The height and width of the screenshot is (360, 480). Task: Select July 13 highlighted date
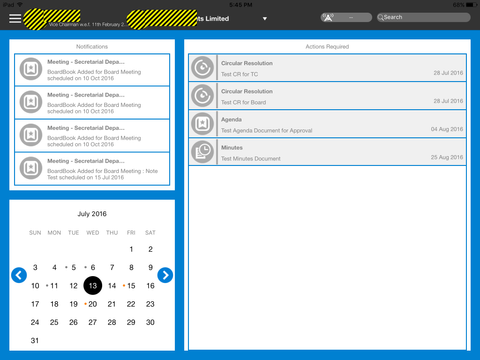click(x=93, y=286)
